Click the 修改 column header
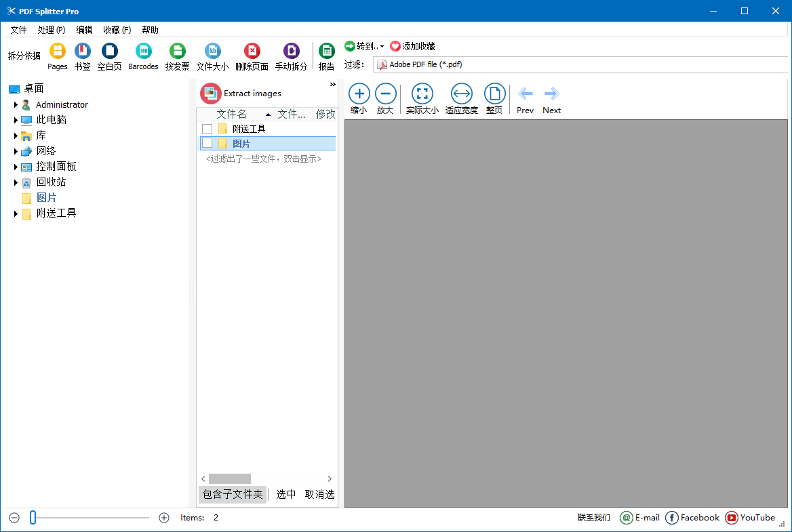Screen dimensions: 792x532 point(325,115)
